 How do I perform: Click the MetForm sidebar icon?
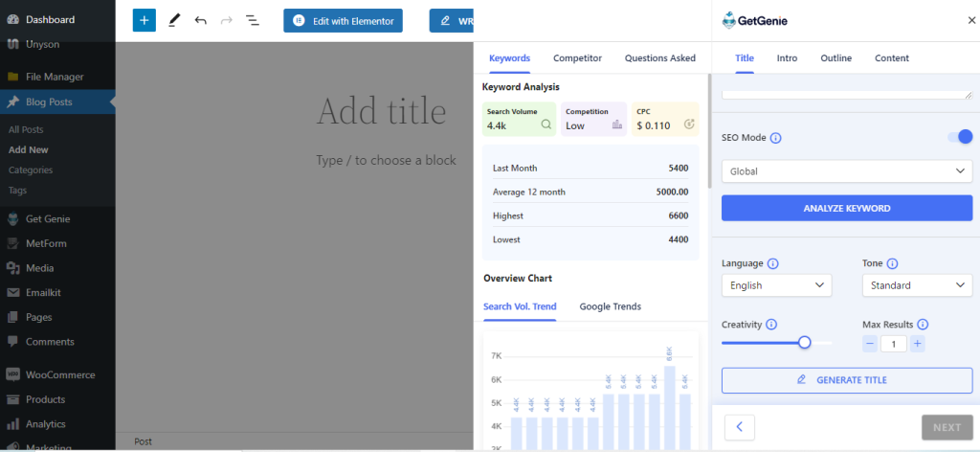13,243
